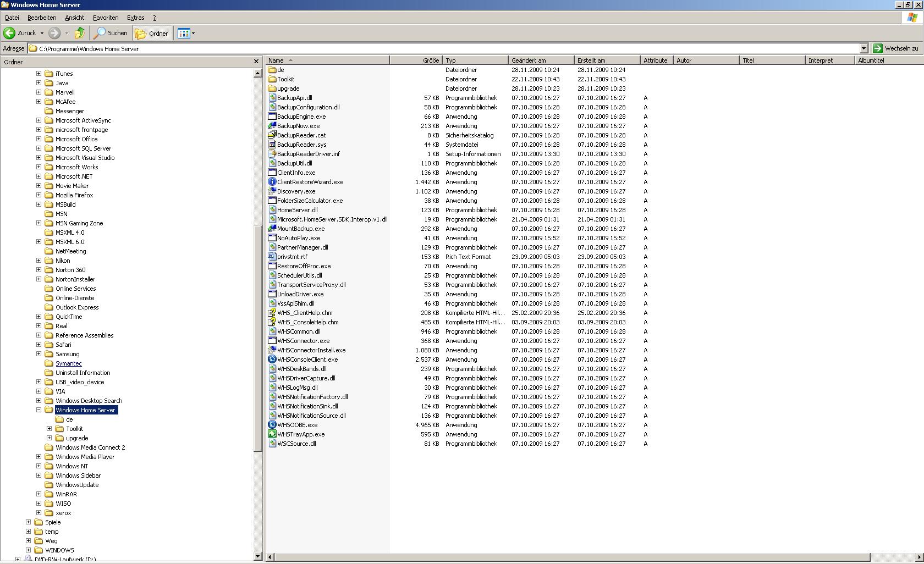924x564 pixels.
Task: Click the WHS_ClientHelp.chm help file icon
Action: pyautogui.click(x=272, y=313)
